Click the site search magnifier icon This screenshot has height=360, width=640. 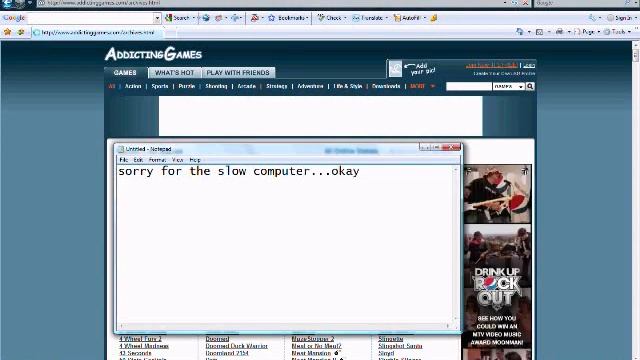click(530, 86)
